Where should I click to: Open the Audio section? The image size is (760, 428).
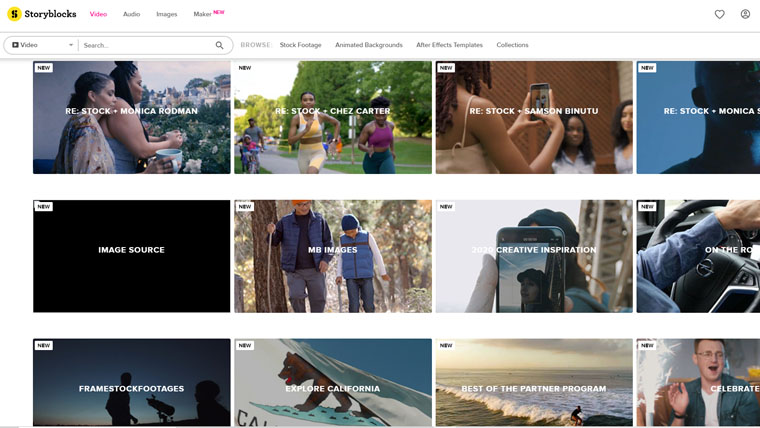(x=131, y=14)
